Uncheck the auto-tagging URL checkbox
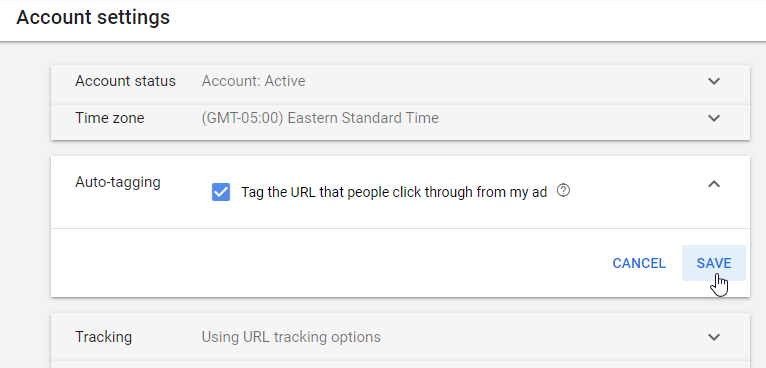The image size is (766, 368). (x=221, y=192)
